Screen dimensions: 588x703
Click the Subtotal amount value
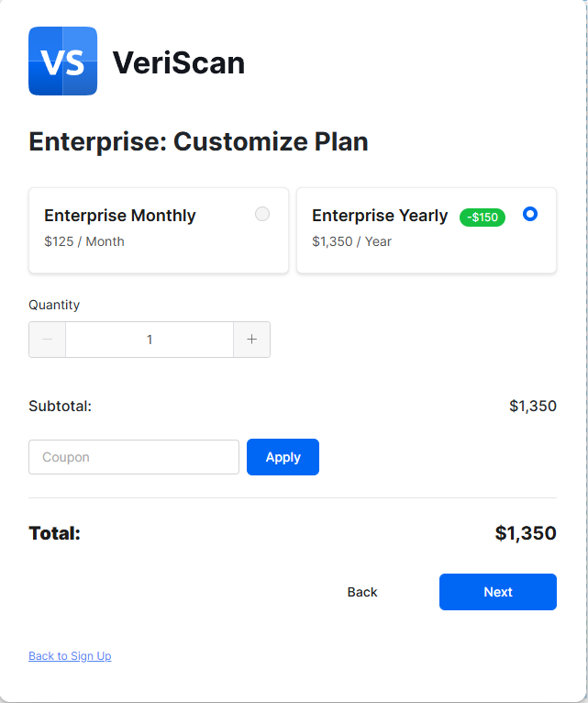[532, 406]
